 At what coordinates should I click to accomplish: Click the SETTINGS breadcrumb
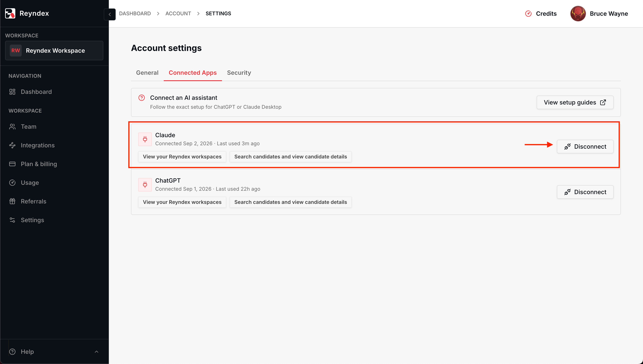point(219,14)
